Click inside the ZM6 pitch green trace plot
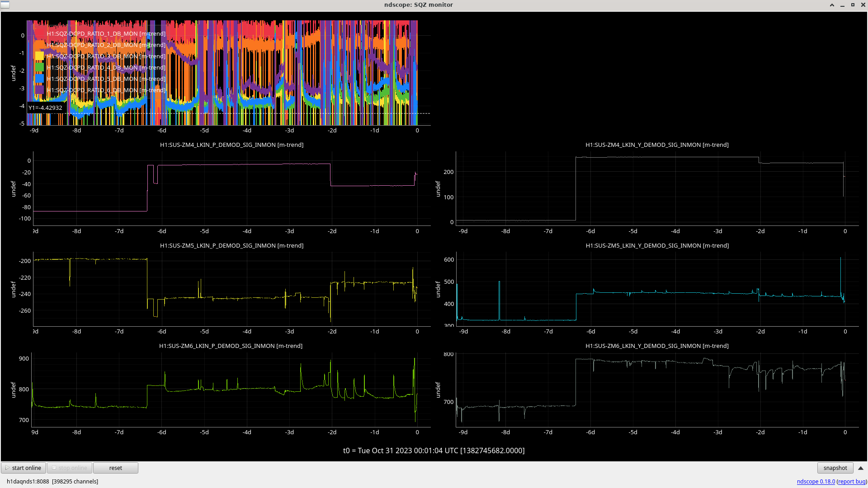 (x=231, y=389)
